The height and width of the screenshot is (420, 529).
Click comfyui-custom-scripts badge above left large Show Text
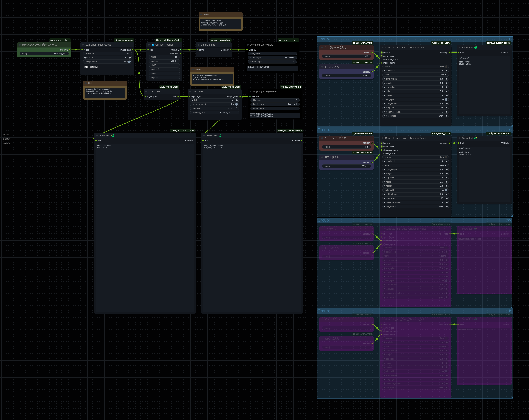tap(183, 131)
